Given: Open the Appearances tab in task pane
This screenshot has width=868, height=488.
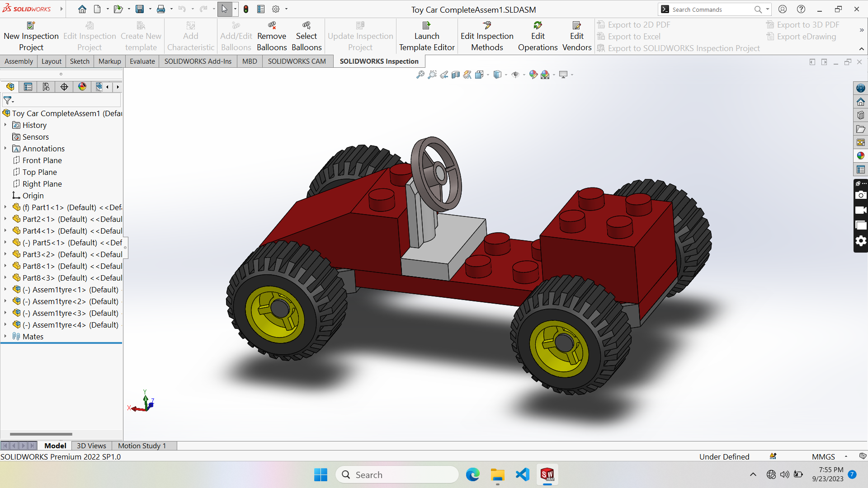Looking at the screenshot, I should pos(861,156).
